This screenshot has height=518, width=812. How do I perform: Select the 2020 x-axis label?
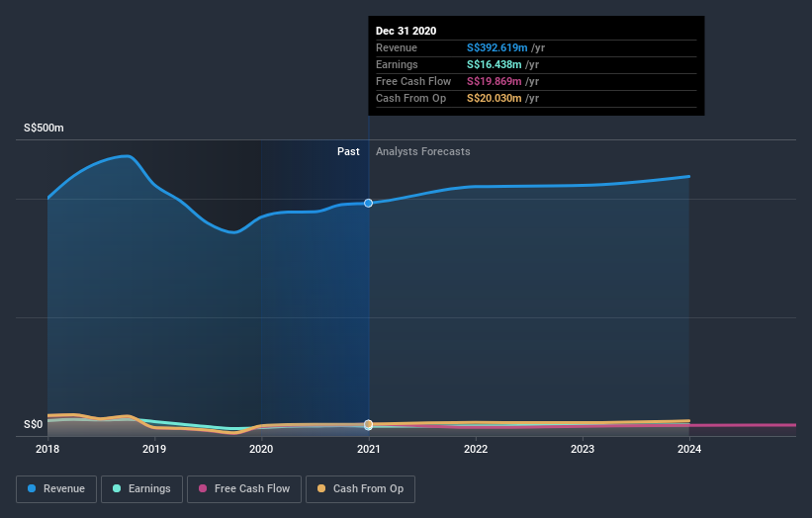point(261,449)
